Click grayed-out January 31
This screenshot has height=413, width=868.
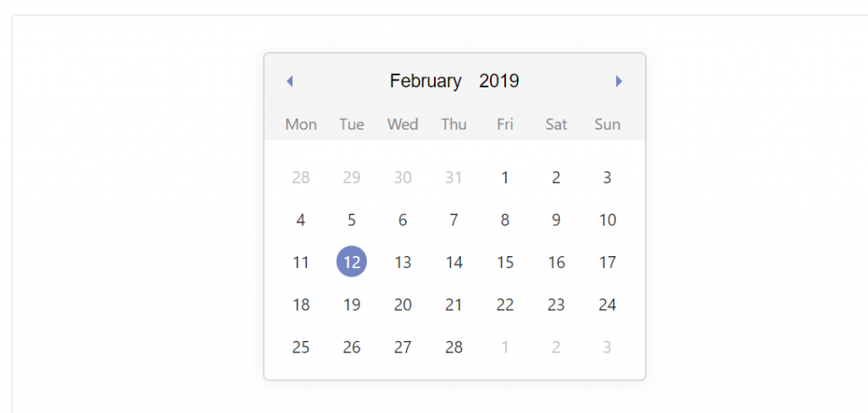454,177
